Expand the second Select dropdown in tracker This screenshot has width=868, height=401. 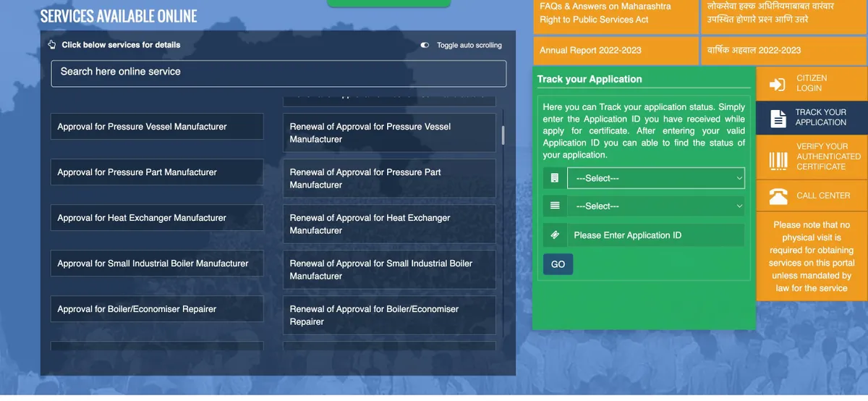point(655,206)
